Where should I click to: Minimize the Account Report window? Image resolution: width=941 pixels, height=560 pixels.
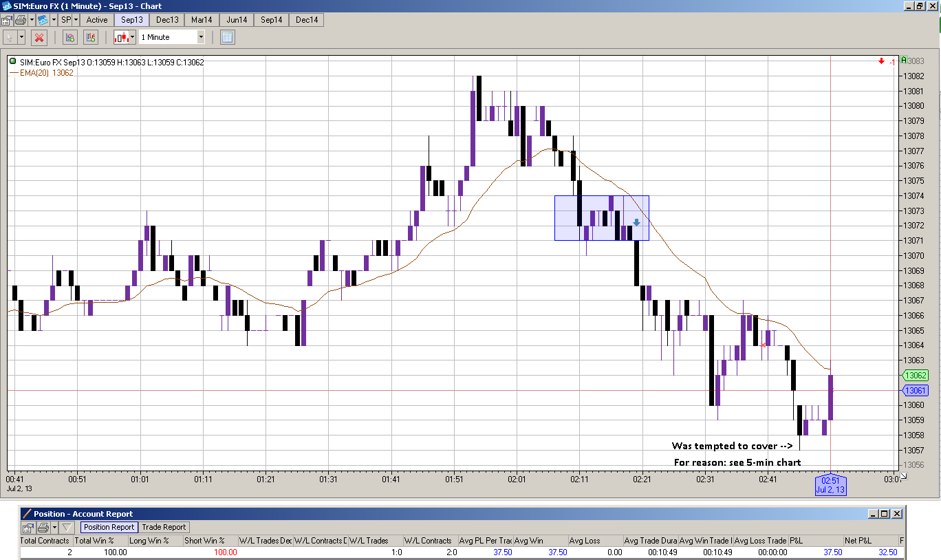point(874,513)
